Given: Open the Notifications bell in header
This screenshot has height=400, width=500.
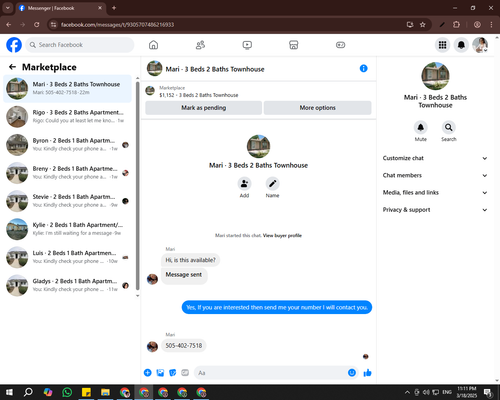Looking at the screenshot, I should [461, 45].
